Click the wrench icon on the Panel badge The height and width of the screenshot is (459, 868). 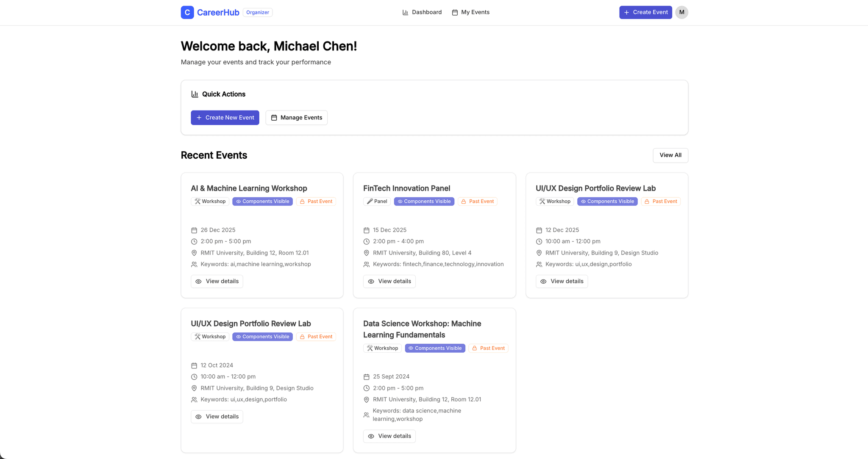pyautogui.click(x=370, y=201)
